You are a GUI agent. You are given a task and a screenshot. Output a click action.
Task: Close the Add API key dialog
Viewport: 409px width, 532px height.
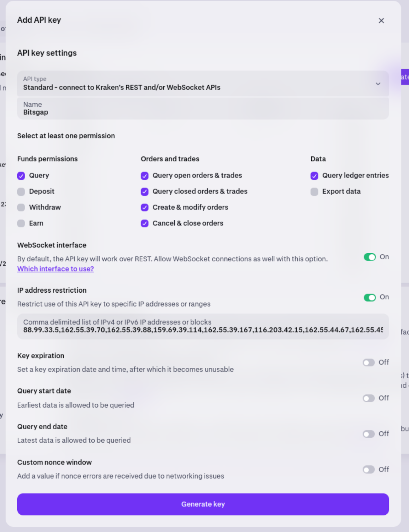coord(381,21)
